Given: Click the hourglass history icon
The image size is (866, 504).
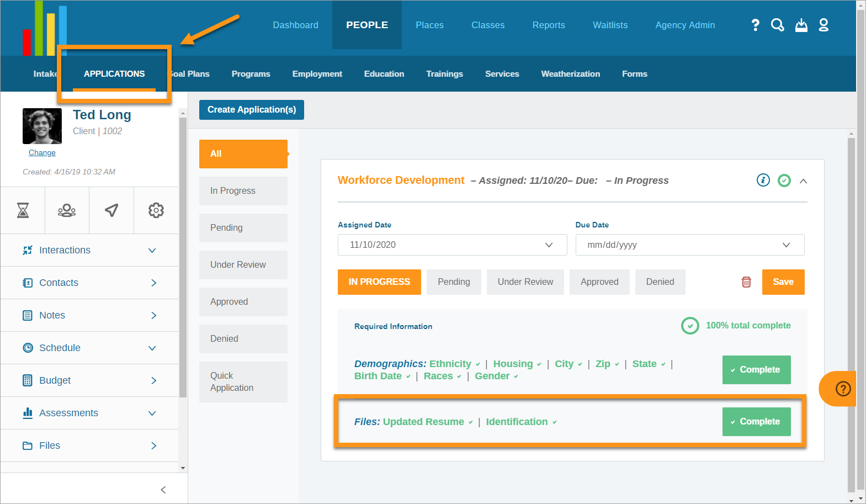Looking at the screenshot, I should click(23, 210).
